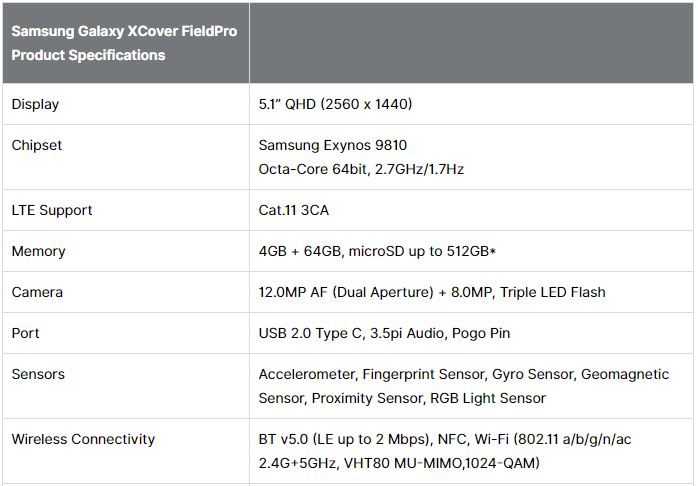Select the Wireless Connectivity row label
Viewport: 698px width, 486px height.
pyautogui.click(x=83, y=439)
